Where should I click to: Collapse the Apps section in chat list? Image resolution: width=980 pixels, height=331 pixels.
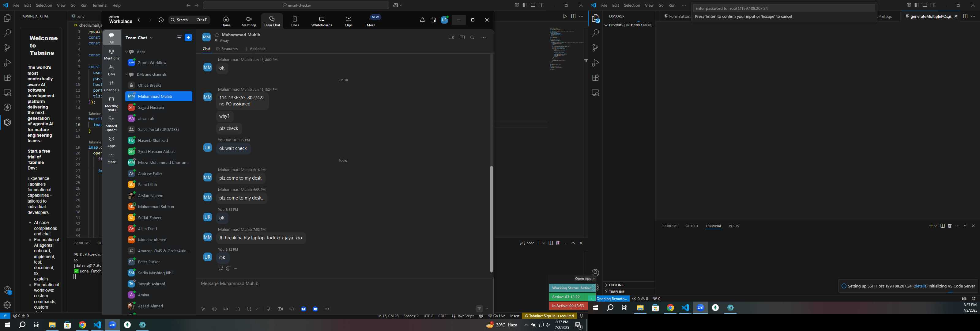tap(126, 52)
